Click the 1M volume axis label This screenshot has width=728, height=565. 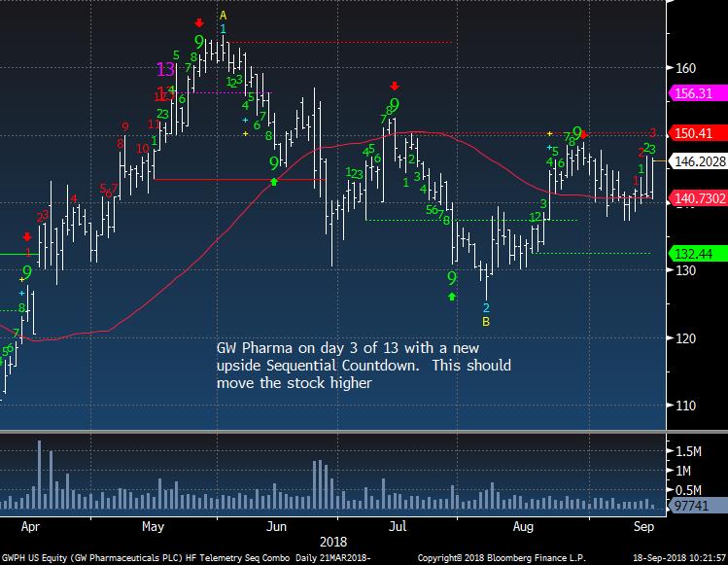[683, 471]
